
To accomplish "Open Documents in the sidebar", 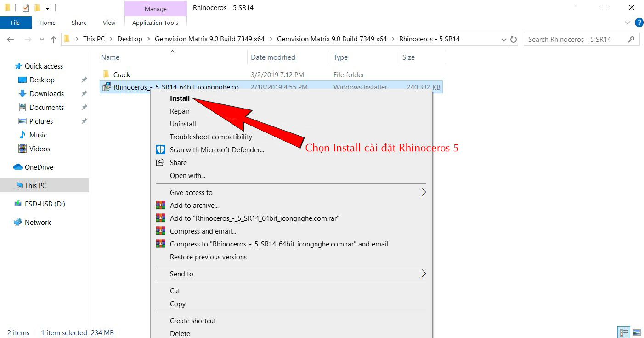I will (46, 107).
